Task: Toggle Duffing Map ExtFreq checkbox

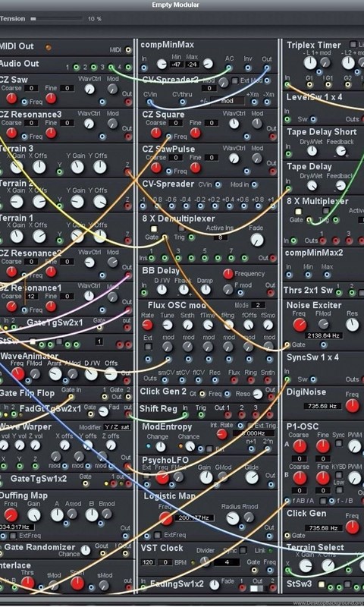Action: point(13,536)
